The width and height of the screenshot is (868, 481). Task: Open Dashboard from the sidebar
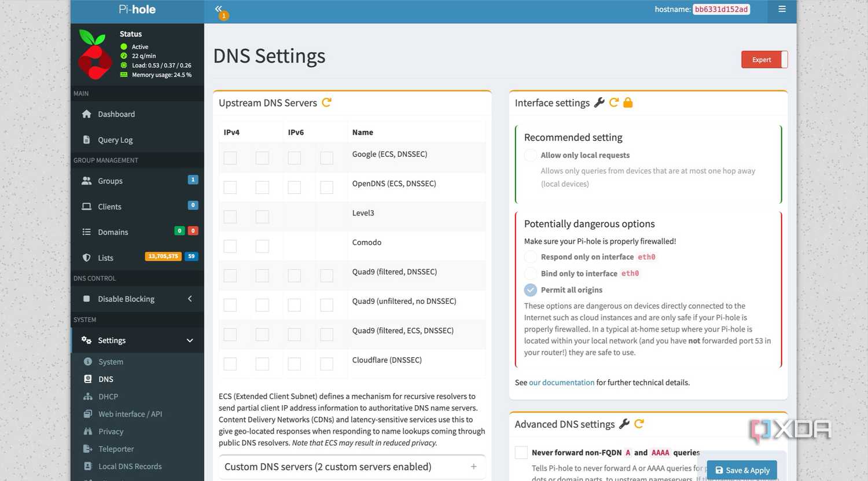coord(137,114)
